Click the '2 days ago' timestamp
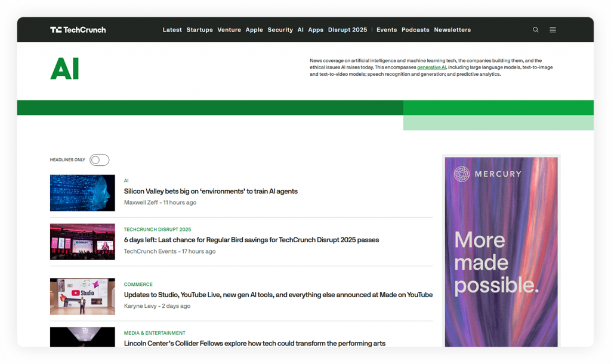 176,306
